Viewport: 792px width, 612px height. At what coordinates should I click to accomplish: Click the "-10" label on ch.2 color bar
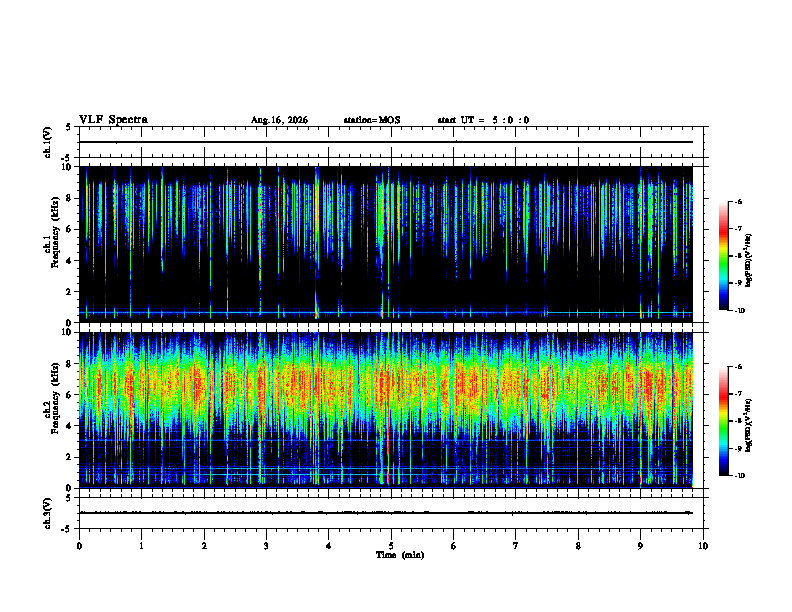click(739, 476)
